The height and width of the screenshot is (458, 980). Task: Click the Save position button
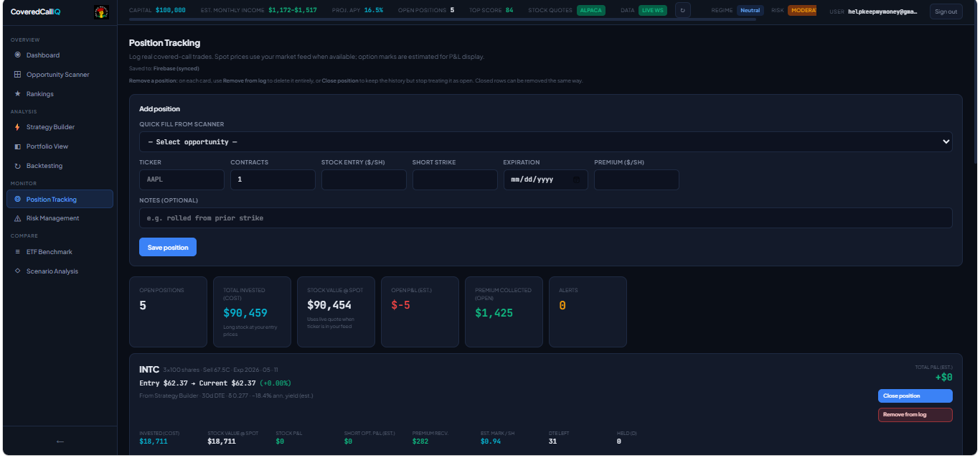tap(167, 248)
